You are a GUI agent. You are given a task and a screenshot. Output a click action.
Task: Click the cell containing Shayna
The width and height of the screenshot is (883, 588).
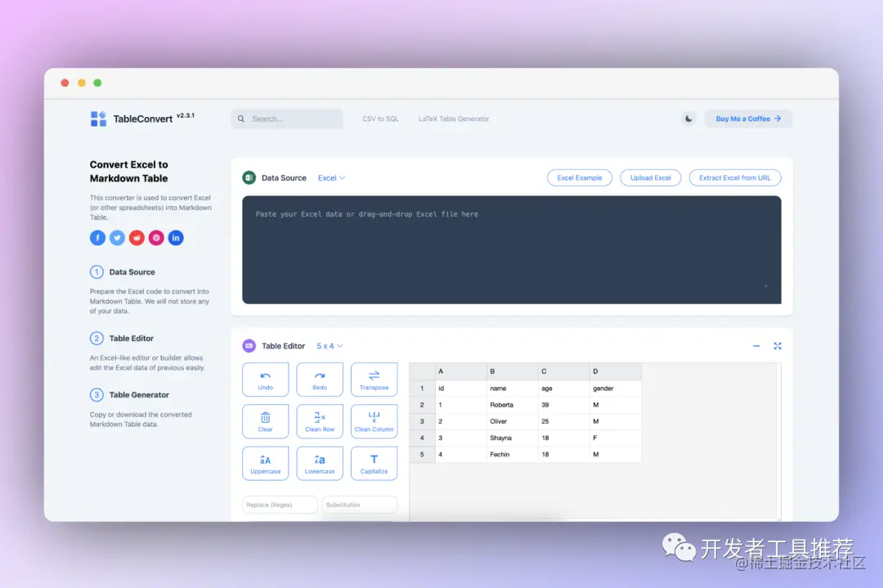(x=513, y=438)
